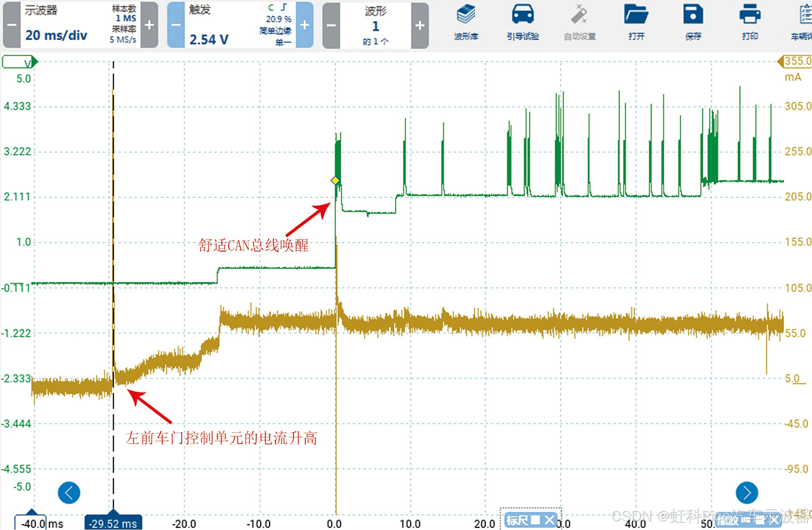
Task: Click the yellow trigger diamond marker
Action: (335, 180)
